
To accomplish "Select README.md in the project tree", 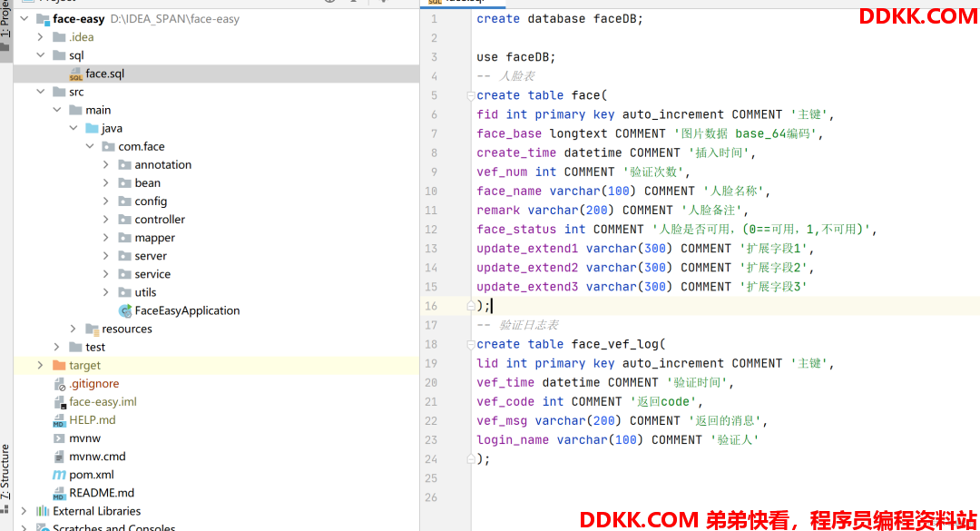I will (101, 493).
